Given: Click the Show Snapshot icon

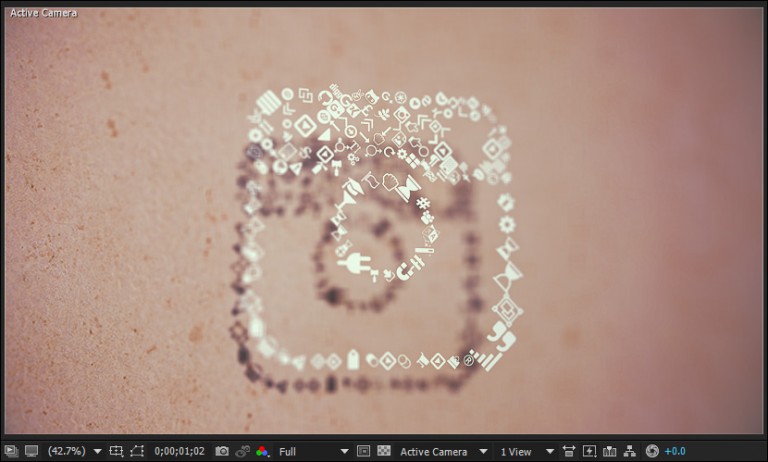Looking at the screenshot, I should pos(242,452).
